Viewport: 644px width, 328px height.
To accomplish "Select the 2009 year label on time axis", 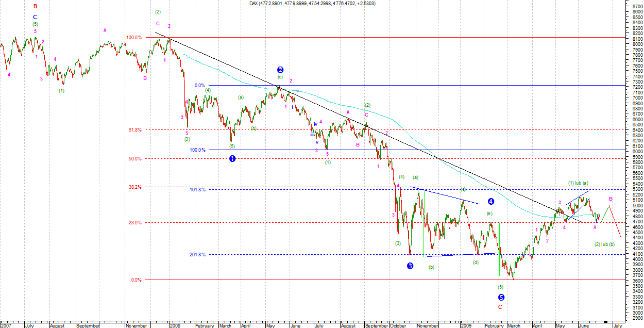I will tap(466, 326).
